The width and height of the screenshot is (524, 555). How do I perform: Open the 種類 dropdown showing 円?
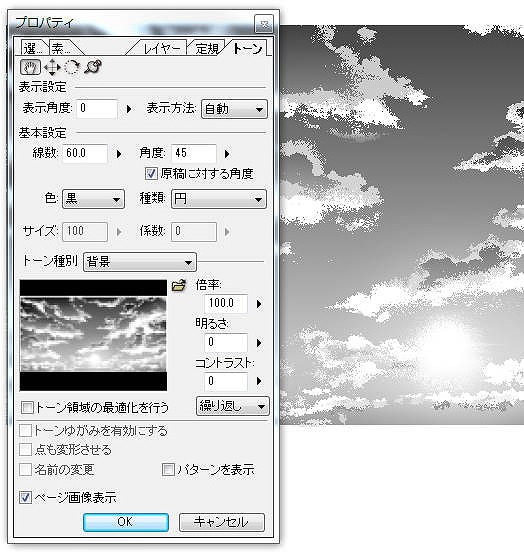(218, 199)
